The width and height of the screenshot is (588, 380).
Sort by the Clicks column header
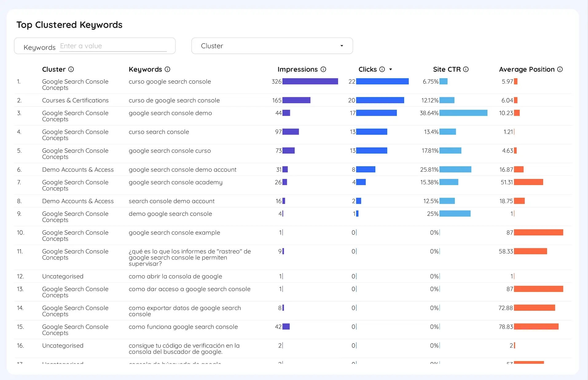coord(367,69)
